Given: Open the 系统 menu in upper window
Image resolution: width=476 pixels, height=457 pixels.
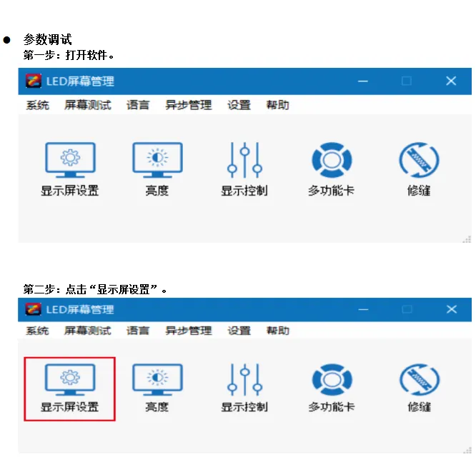Looking at the screenshot, I should [37, 105].
